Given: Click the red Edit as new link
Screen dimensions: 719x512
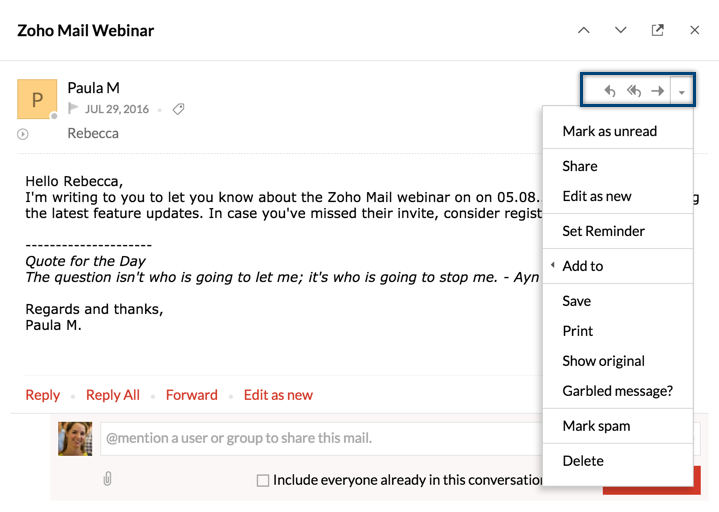Looking at the screenshot, I should click(x=278, y=395).
